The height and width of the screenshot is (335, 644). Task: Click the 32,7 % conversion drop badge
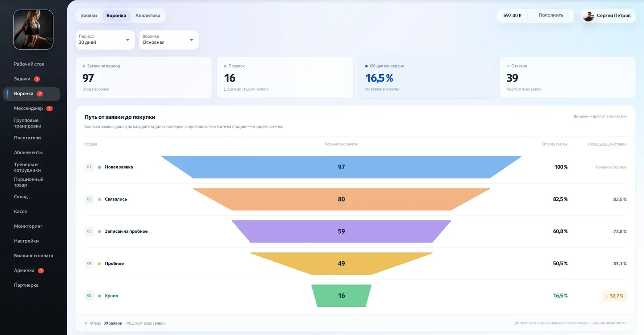click(614, 296)
